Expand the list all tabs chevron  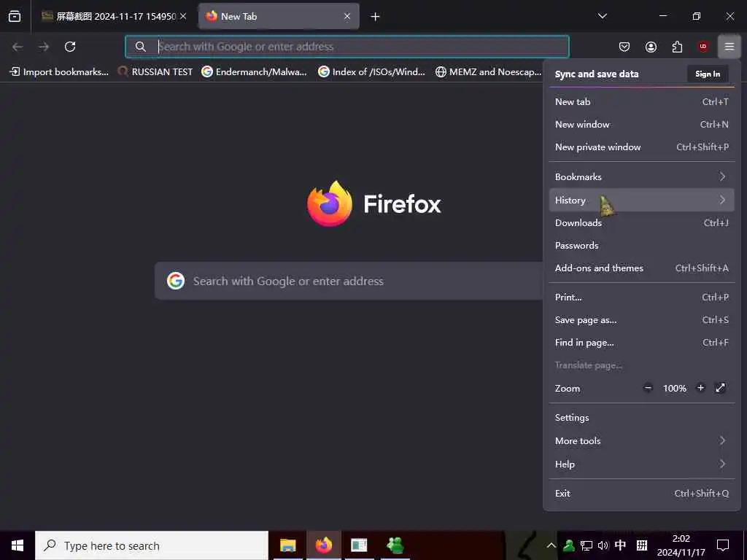coord(602,16)
